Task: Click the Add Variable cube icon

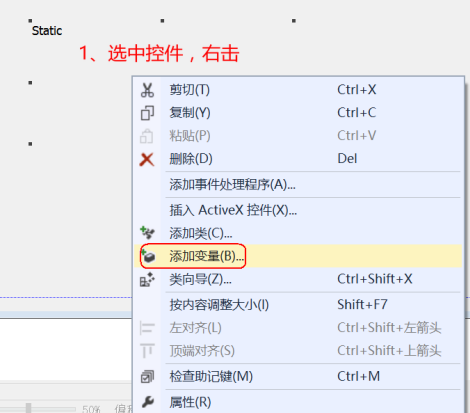Action: point(148,256)
